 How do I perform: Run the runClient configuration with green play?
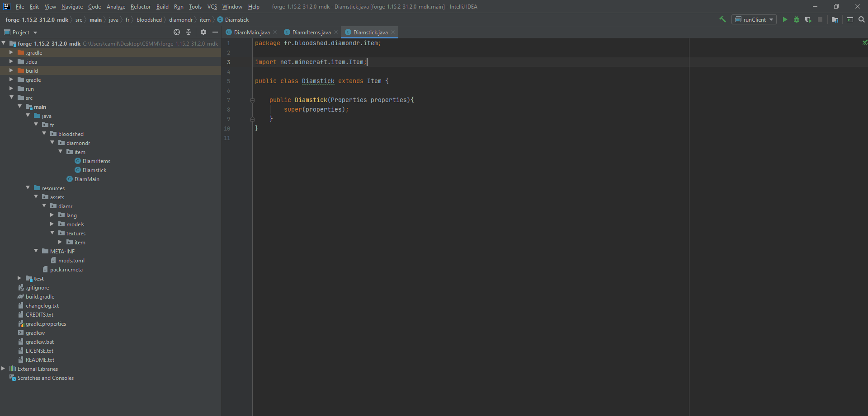(785, 19)
